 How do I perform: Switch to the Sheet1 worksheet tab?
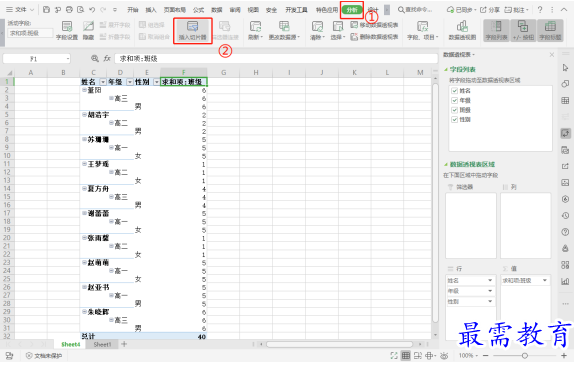tap(102, 345)
